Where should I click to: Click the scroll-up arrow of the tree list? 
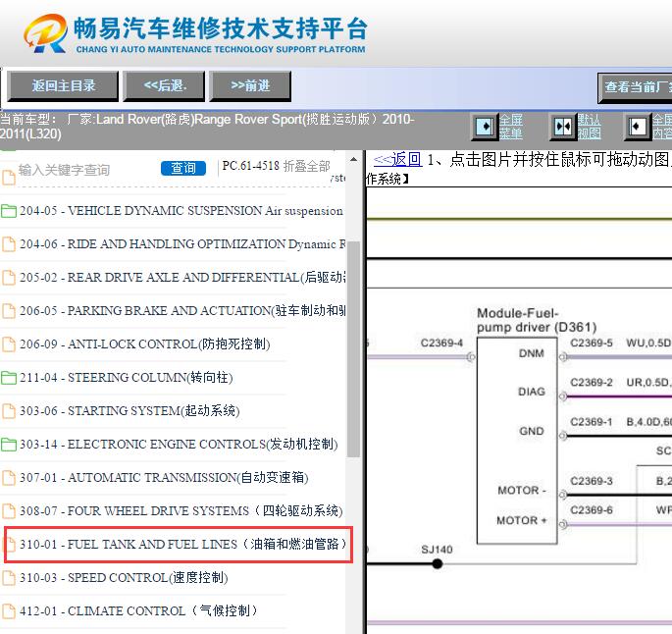[353, 159]
